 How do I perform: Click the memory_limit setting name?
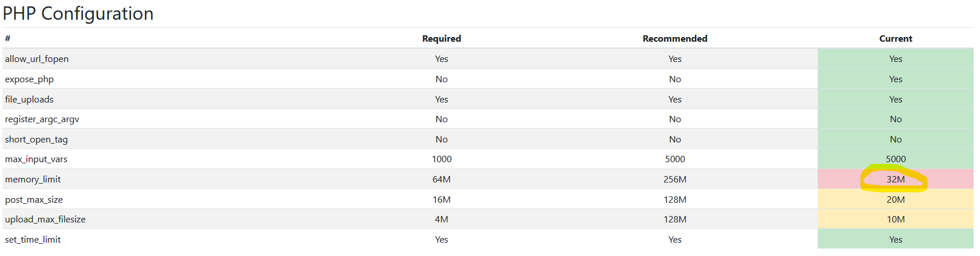coord(32,180)
